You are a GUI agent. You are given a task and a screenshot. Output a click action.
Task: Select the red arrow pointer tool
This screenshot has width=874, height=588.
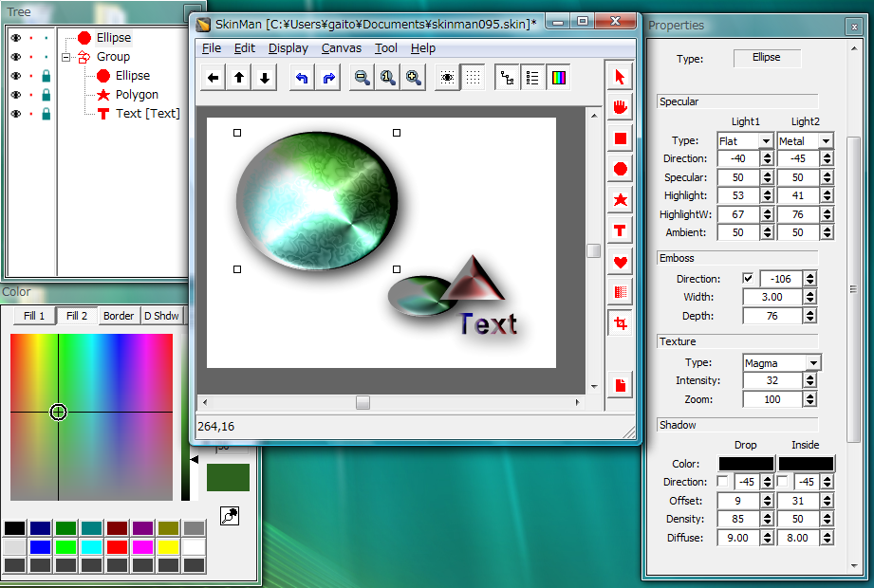[620, 77]
